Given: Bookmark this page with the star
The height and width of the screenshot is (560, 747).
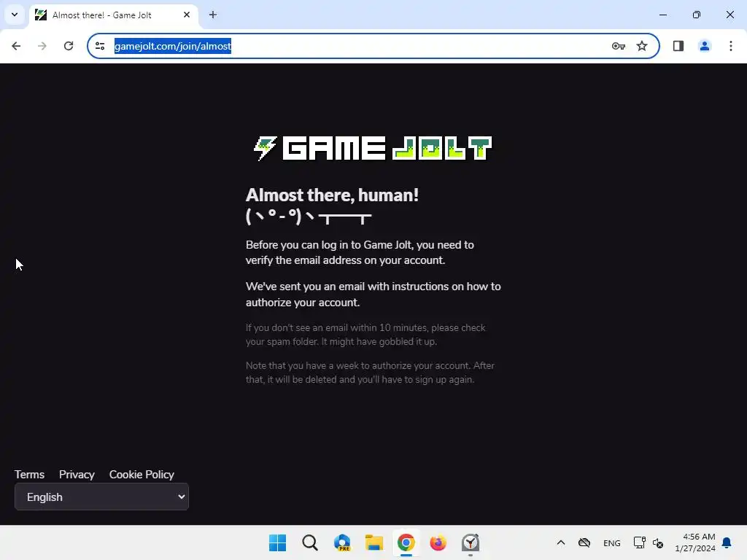Looking at the screenshot, I should point(642,46).
